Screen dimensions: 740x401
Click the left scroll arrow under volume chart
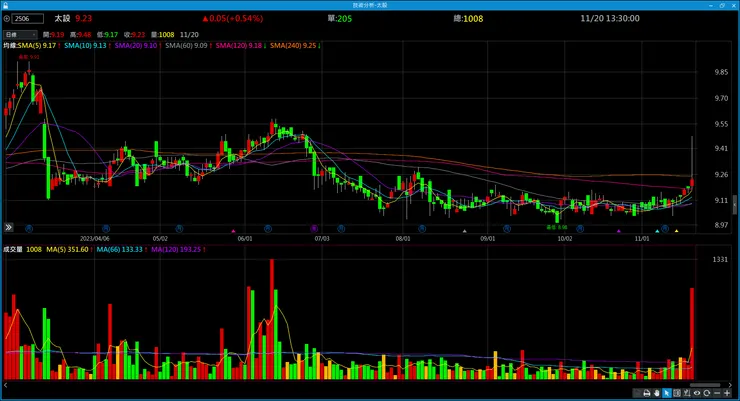pos(6,385)
